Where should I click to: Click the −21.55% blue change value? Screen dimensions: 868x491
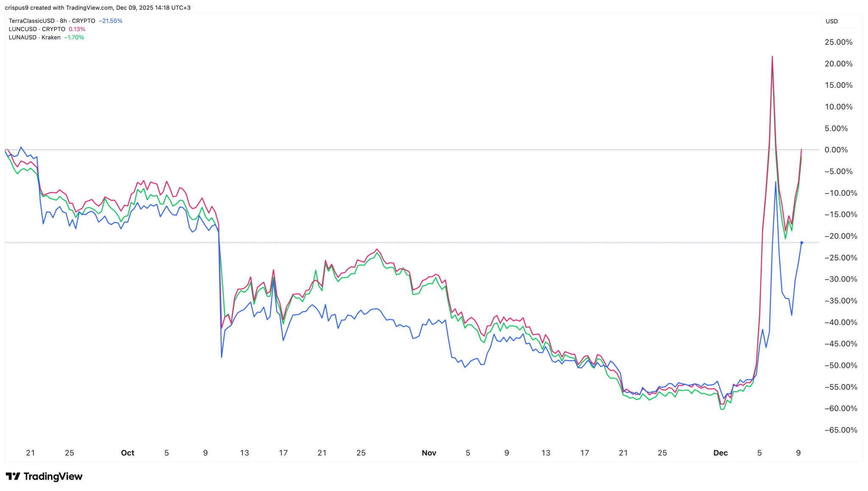tap(110, 21)
